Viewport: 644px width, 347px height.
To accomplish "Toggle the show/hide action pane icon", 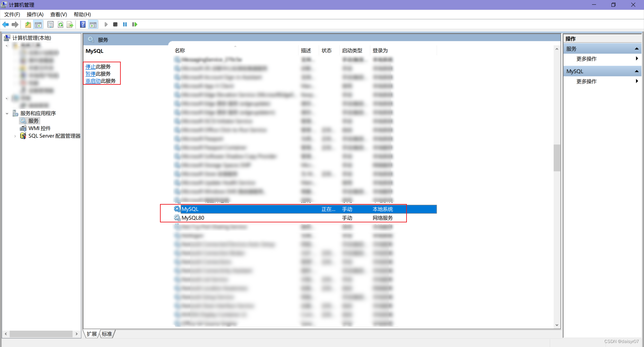I will 93,24.
